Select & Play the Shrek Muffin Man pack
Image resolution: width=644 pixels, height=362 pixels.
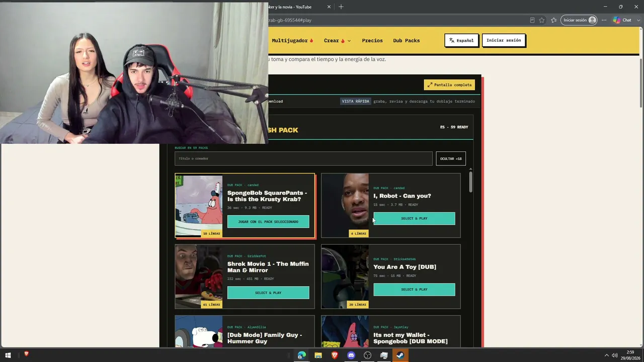(268, 293)
